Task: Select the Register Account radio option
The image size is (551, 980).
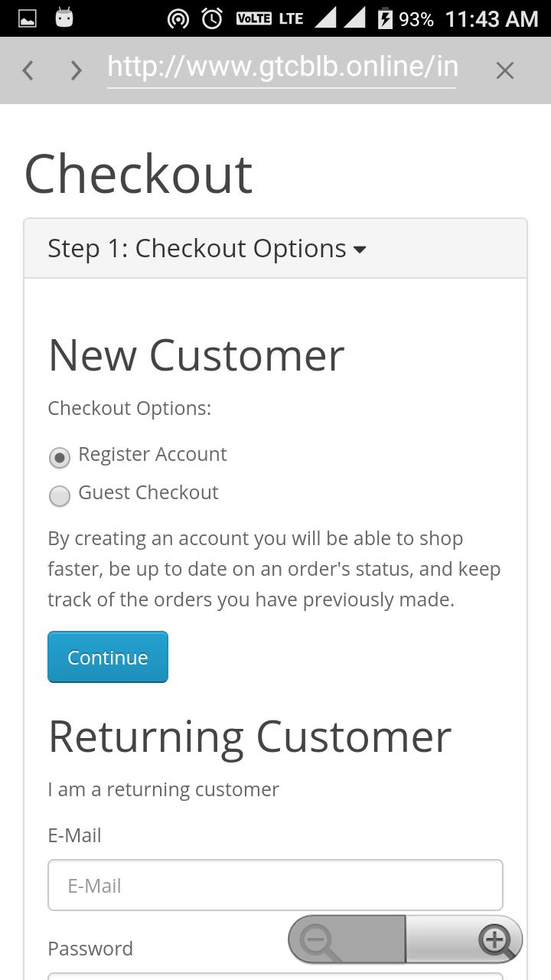Action: (60, 457)
